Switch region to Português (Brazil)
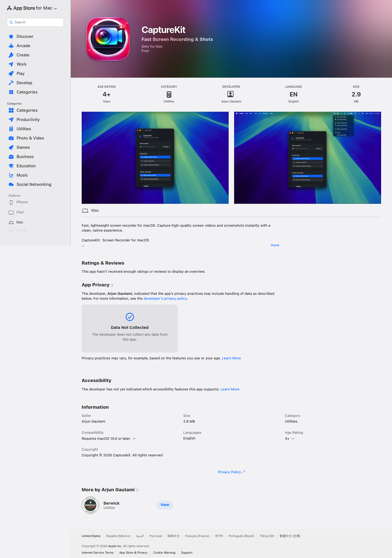The height and width of the screenshot is (558, 392). (x=241, y=536)
